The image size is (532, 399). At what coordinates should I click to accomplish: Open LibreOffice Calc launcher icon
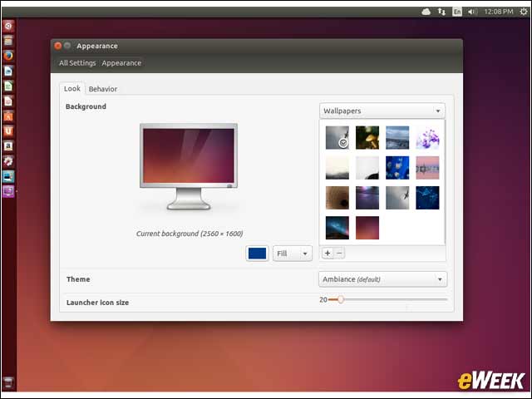coord(8,86)
